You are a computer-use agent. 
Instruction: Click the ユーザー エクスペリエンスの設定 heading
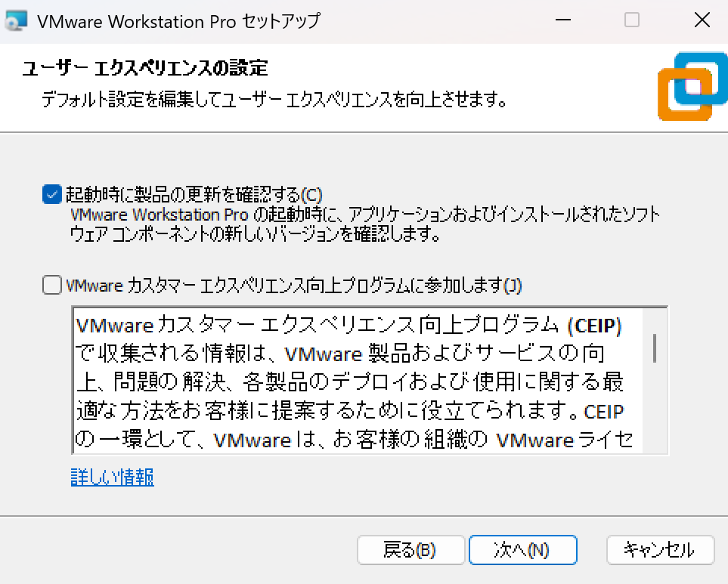[x=145, y=68]
